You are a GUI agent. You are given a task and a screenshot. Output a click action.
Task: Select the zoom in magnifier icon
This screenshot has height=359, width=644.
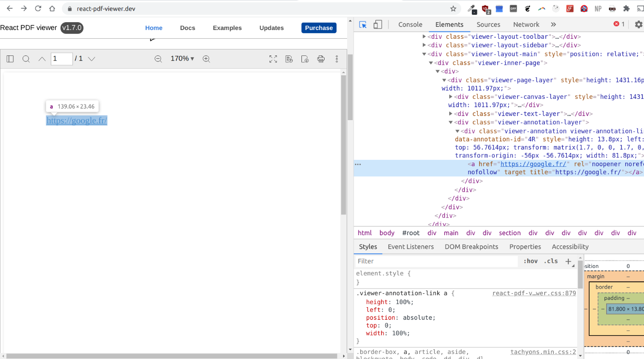[206, 59]
